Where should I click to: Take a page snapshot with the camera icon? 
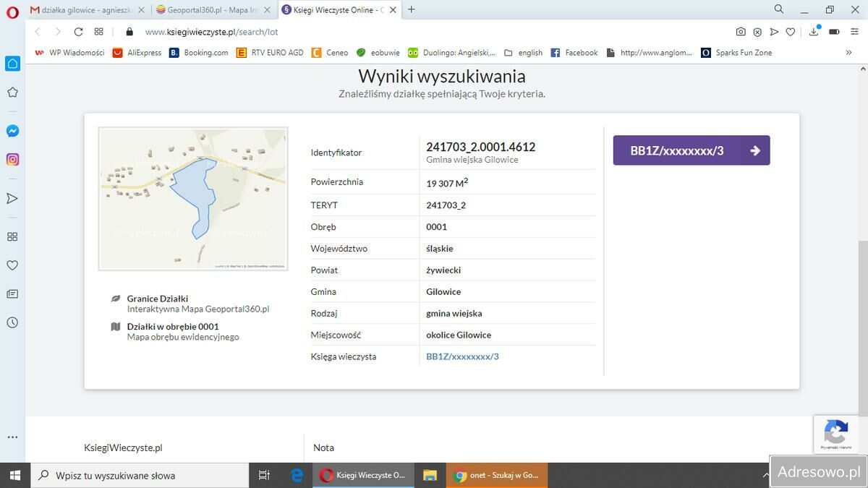click(740, 32)
